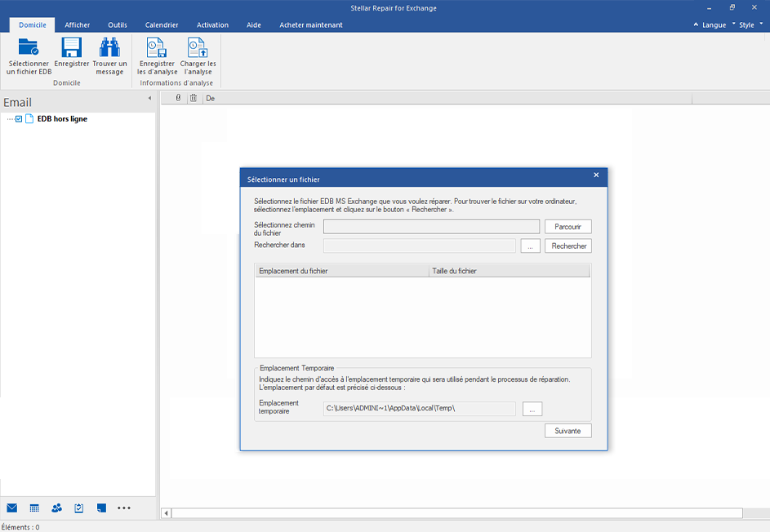Close the Sélectionner un fichier dialog

tap(596, 175)
